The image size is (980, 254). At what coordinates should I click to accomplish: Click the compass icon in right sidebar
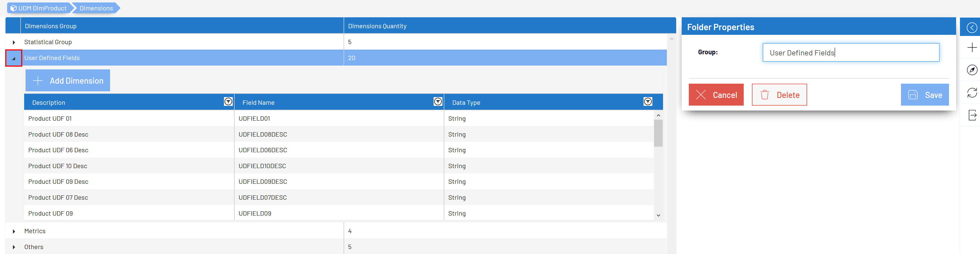(972, 70)
